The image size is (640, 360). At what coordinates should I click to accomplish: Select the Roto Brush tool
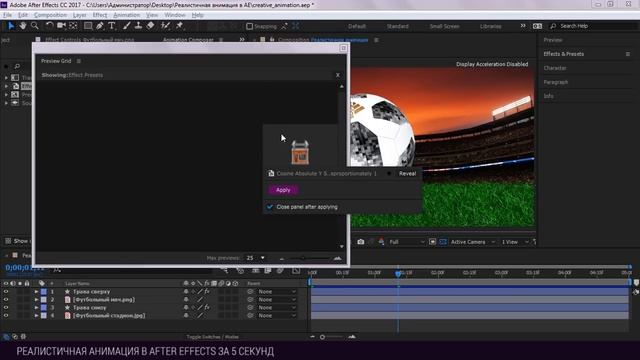[165, 26]
